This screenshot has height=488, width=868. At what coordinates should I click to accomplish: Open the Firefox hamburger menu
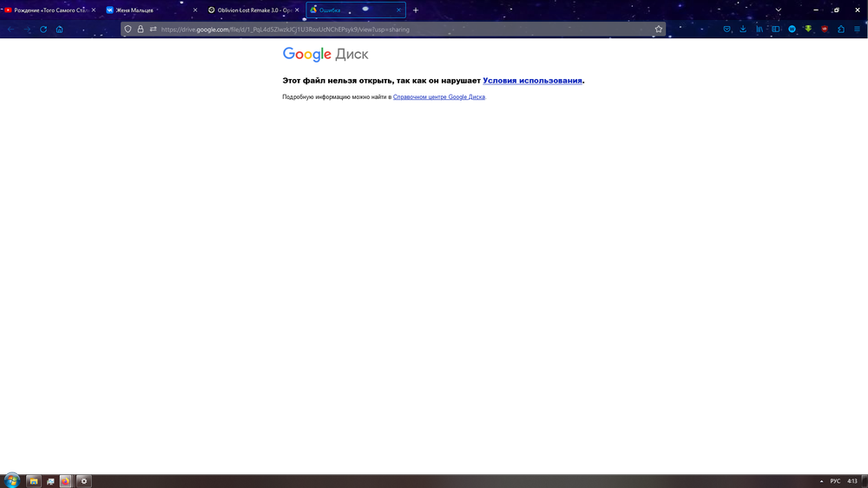pyautogui.click(x=857, y=30)
